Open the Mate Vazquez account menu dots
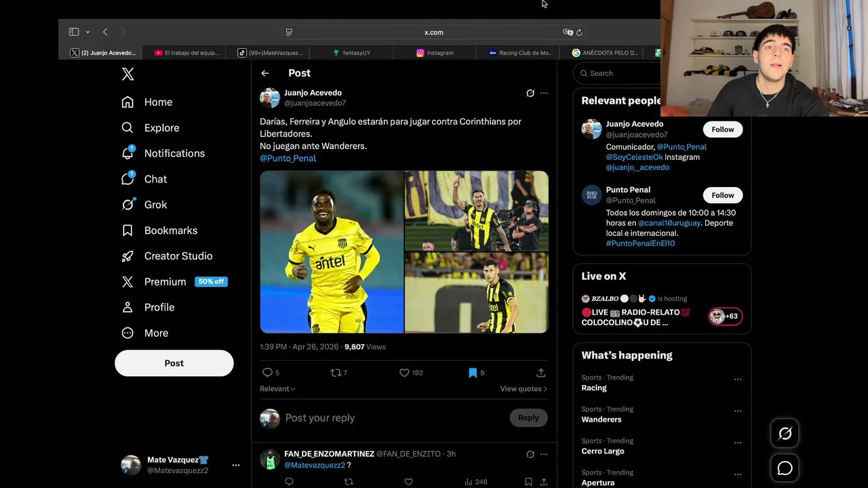This screenshot has height=488, width=868. tap(236, 465)
